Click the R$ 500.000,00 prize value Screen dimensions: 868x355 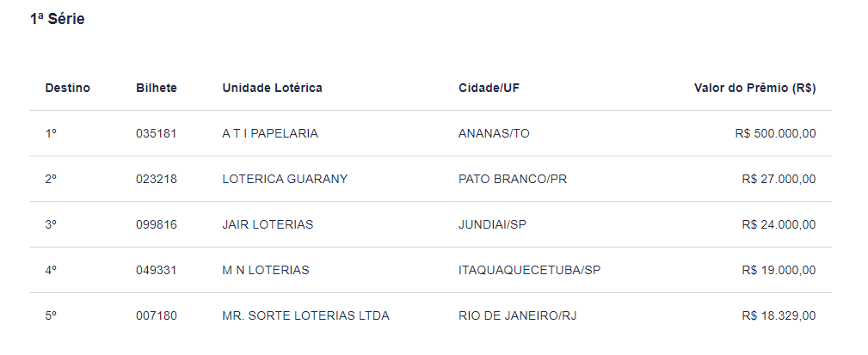[776, 133]
